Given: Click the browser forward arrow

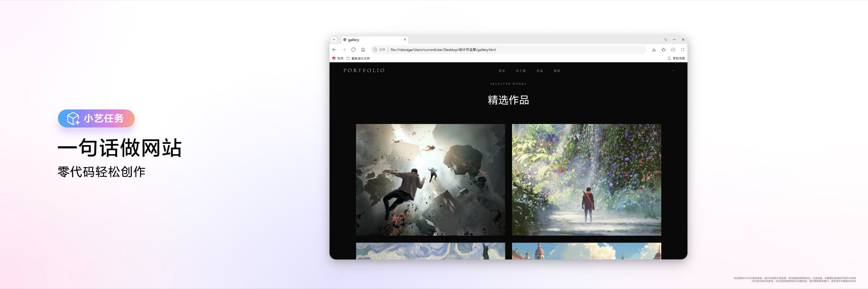Looking at the screenshot, I should 344,50.
